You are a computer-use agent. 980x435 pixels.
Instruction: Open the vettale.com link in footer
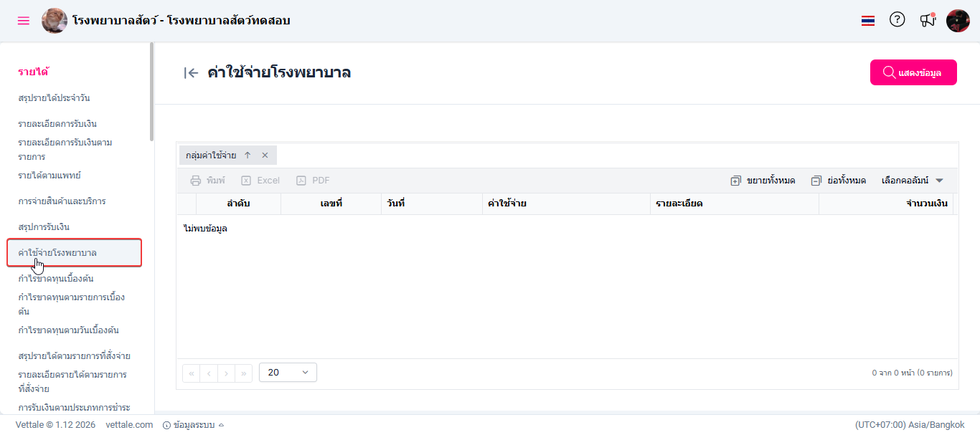[129, 425]
